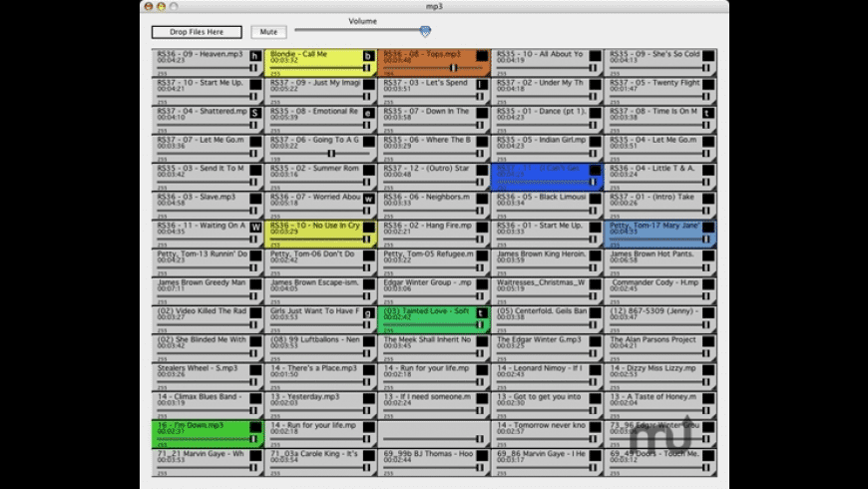Click the black hotkey square on Carole King - It's
Image resolution: width=868 pixels, height=489 pixels.
[369, 456]
